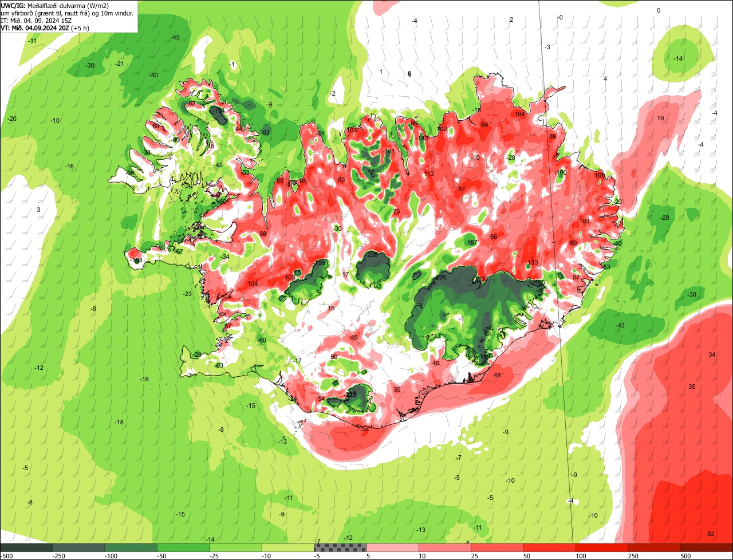Click the map value '58' in west Iceland
The width and height of the screenshot is (733, 560).
coord(263,234)
